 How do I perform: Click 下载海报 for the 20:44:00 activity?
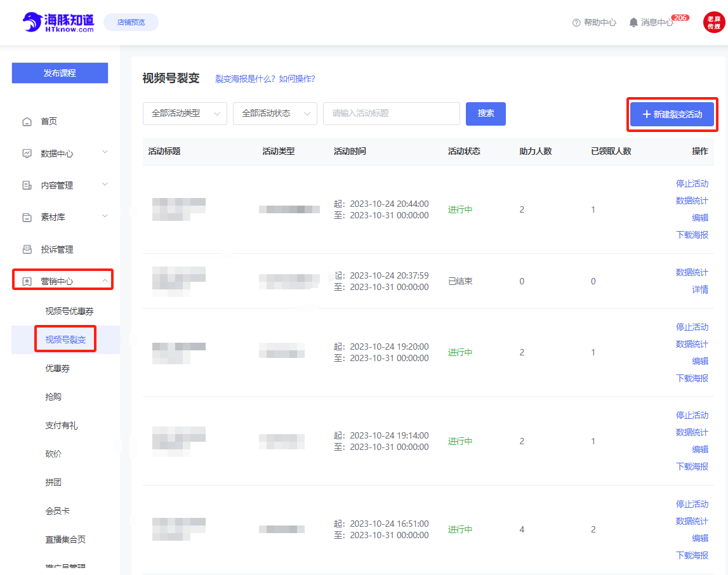[692, 235]
